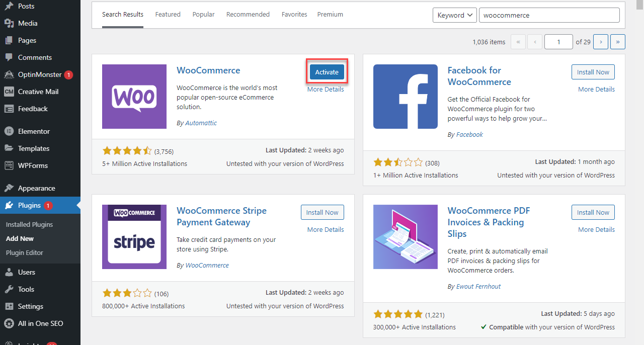The image size is (644, 345).
Task: Go to next page of results
Action: tap(601, 42)
